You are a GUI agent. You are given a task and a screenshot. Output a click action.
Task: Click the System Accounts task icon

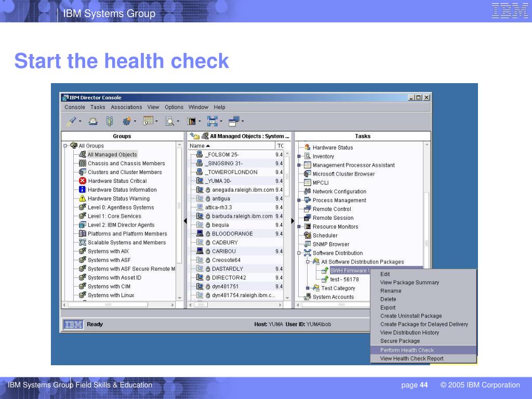point(308,297)
